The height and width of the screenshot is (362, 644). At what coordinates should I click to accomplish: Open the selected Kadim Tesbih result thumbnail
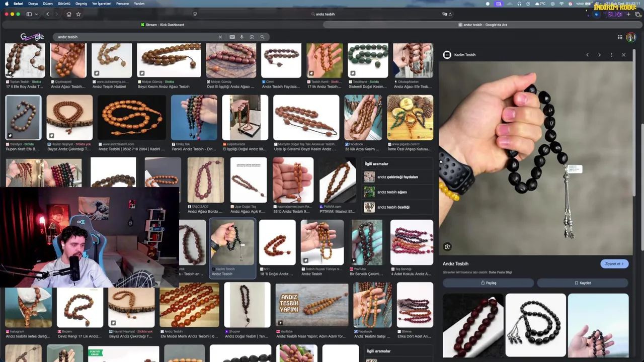(232, 242)
